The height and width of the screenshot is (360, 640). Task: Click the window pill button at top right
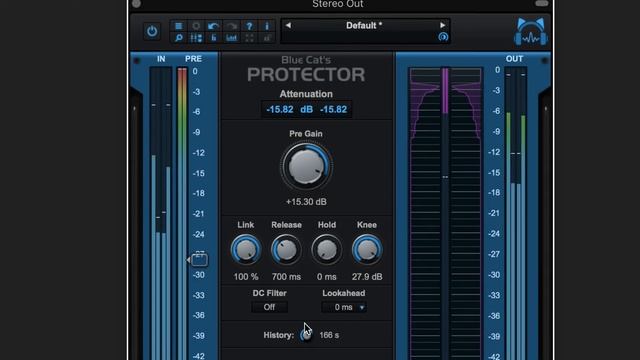click(x=542, y=3)
